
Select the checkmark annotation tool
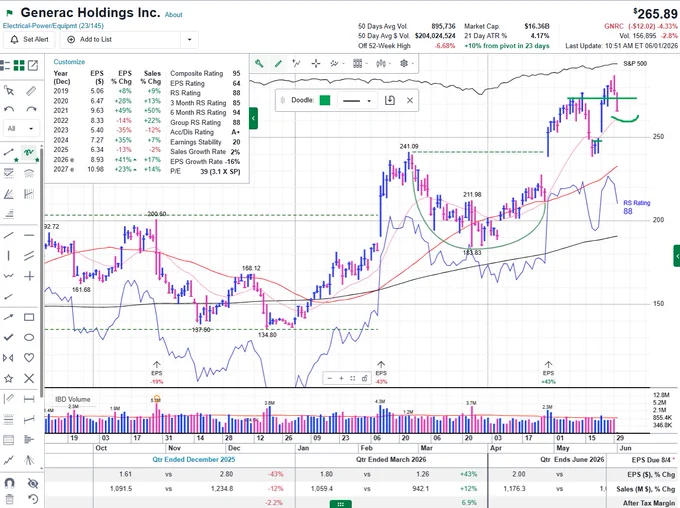[x=9, y=337]
